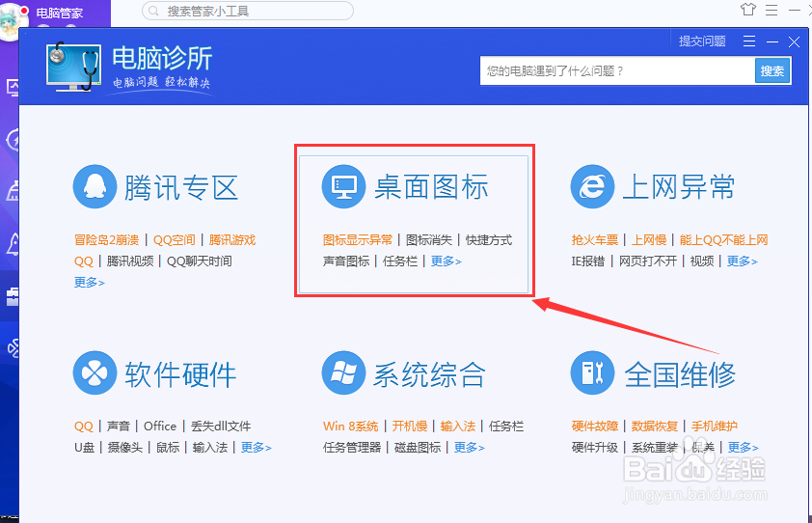Click the 上网异常 Internet Explorer icon
This screenshot has height=523, width=812.
point(592,186)
